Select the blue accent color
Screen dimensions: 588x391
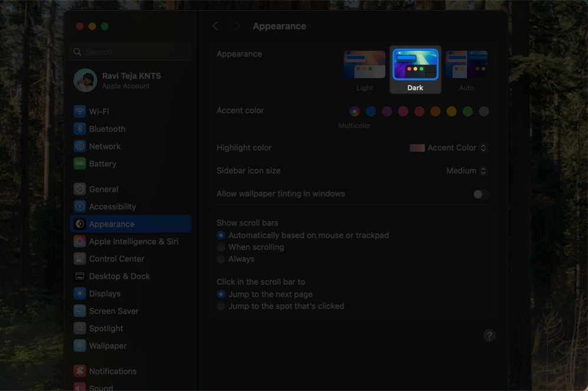[370, 111]
